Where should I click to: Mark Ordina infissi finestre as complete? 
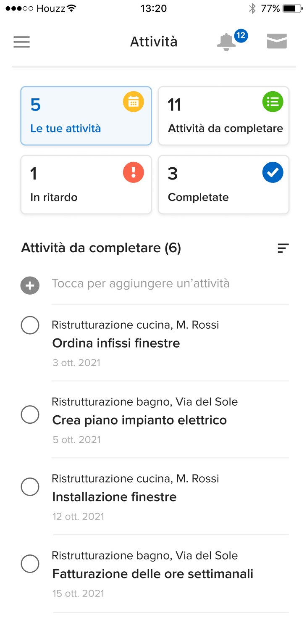click(30, 325)
